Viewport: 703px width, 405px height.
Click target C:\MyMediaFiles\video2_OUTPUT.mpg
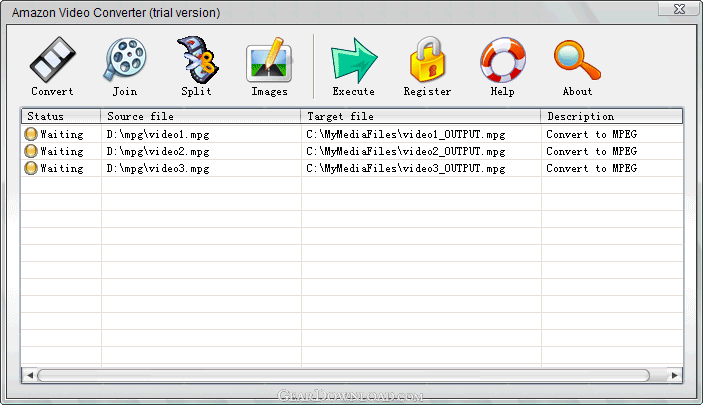[406, 152]
